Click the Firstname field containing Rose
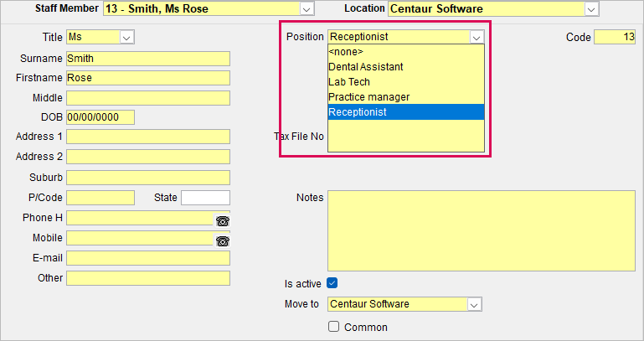Viewport: 644px width, 341px height. tap(148, 78)
